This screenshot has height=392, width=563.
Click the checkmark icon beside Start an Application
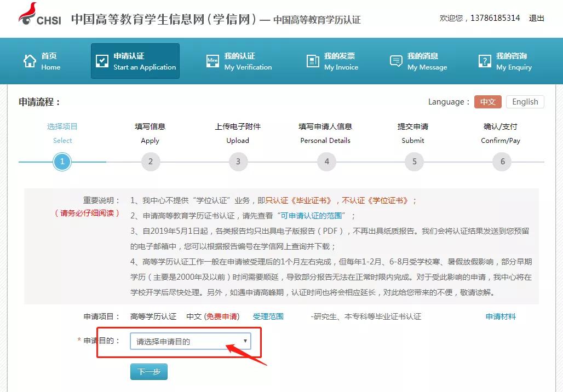click(x=102, y=61)
